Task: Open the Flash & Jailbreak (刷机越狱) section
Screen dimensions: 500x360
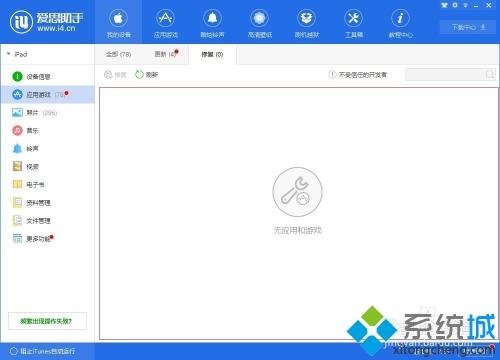Action: coord(307,23)
